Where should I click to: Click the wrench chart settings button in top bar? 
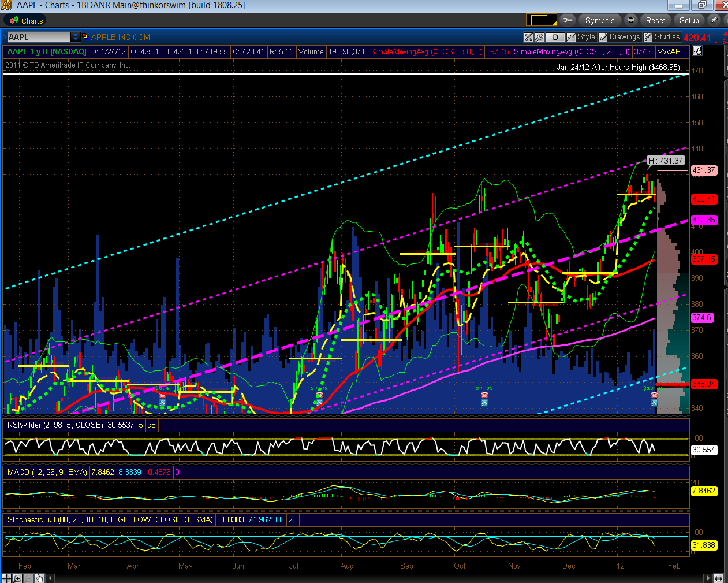(568, 20)
